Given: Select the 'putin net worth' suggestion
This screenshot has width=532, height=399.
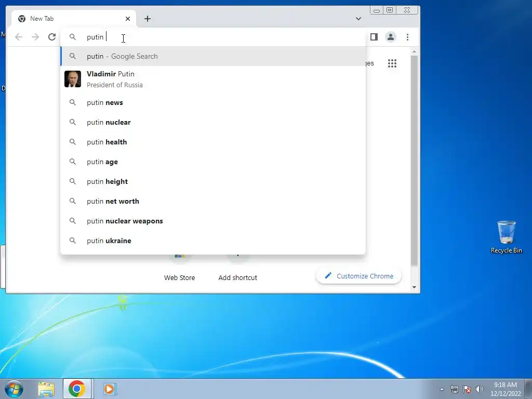Looking at the screenshot, I should pyautogui.click(x=213, y=201).
